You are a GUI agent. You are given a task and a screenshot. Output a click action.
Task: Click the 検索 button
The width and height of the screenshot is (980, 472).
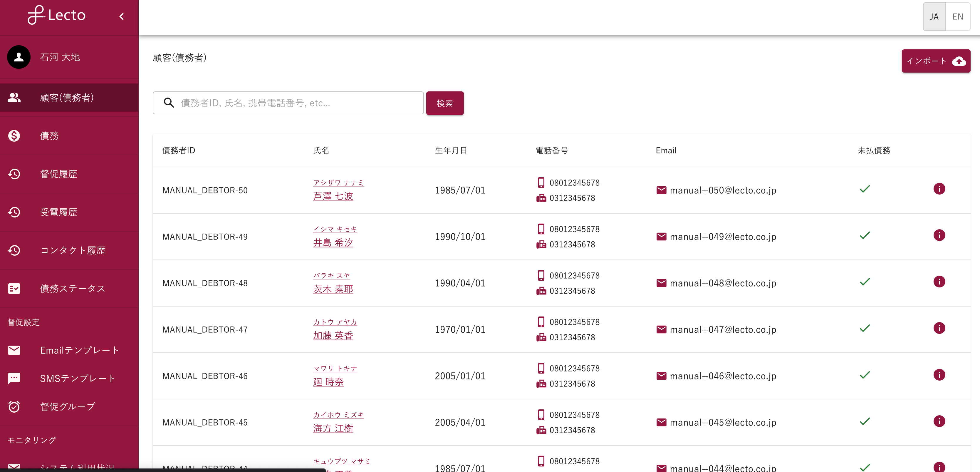point(444,103)
